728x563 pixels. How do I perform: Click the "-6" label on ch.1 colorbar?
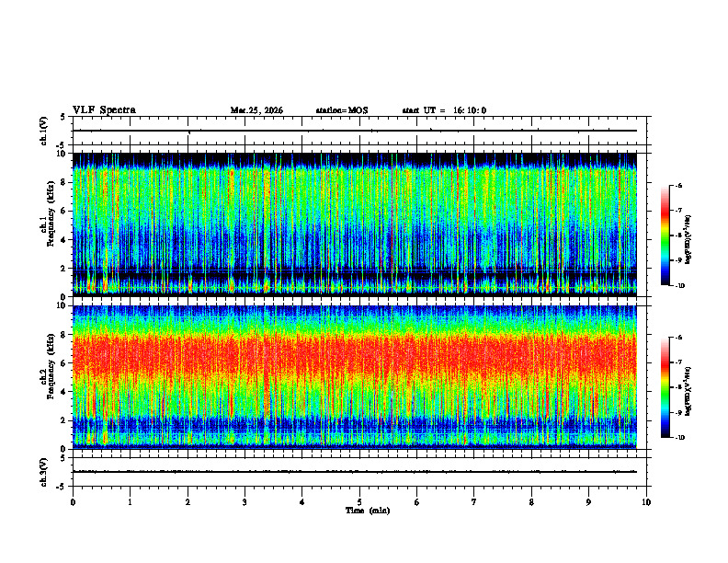679,186
